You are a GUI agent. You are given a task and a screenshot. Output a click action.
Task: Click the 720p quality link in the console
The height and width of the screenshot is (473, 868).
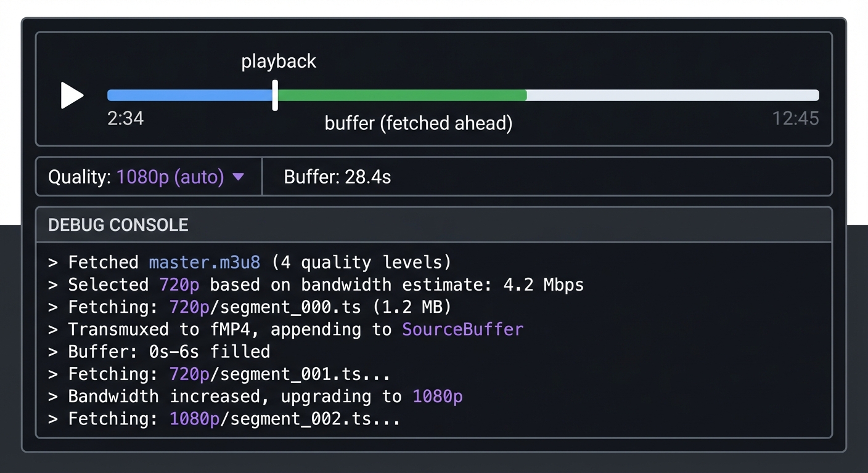[179, 285]
